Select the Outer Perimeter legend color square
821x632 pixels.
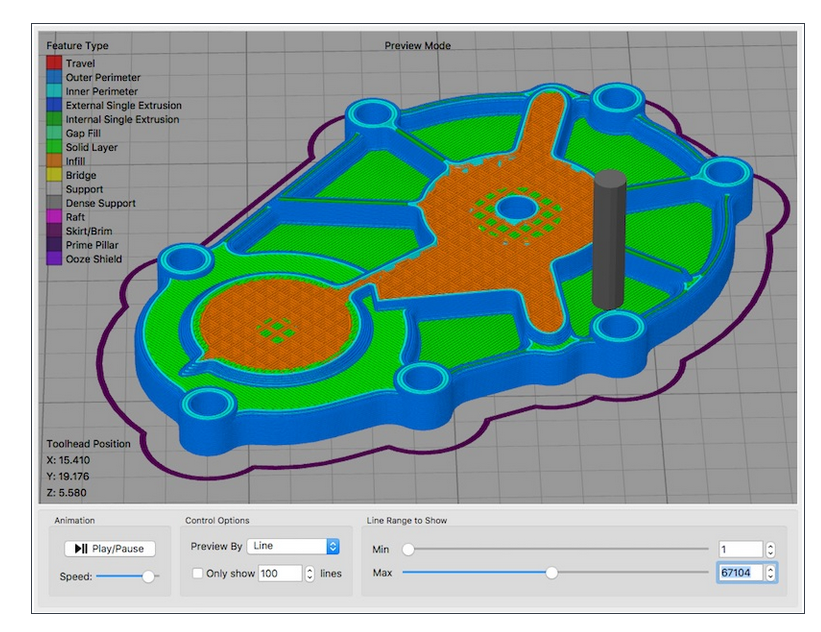(x=52, y=76)
